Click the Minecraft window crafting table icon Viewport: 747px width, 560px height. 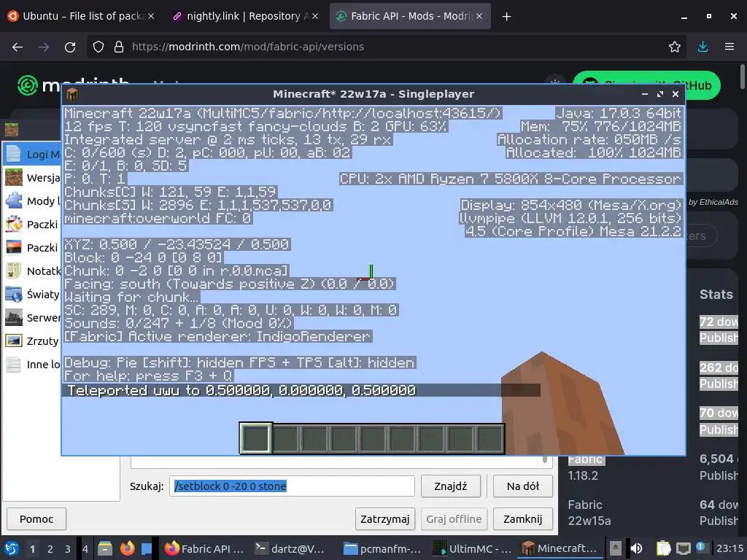click(x=72, y=94)
